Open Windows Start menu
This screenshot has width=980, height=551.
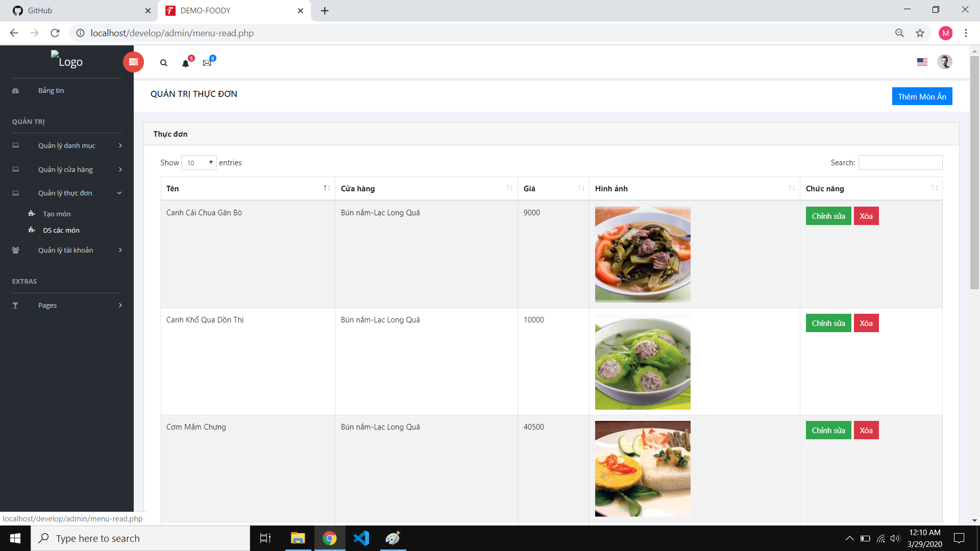(x=15, y=538)
